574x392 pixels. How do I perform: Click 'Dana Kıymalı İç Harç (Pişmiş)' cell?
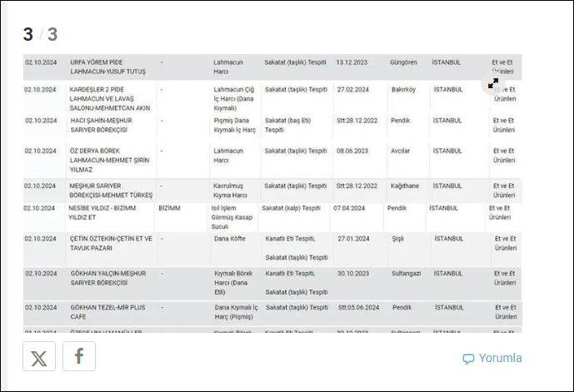pos(236,312)
